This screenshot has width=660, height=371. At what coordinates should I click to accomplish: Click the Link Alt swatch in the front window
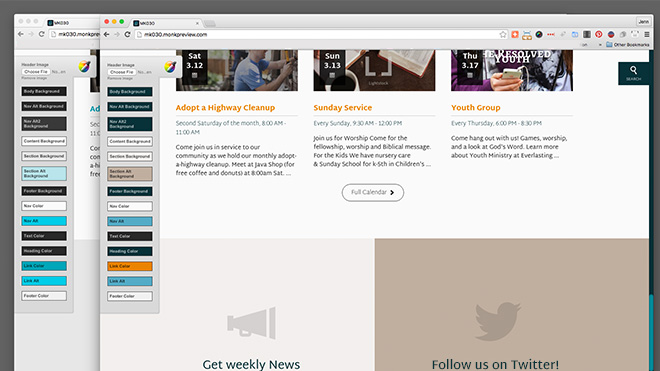tap(130, 281)
